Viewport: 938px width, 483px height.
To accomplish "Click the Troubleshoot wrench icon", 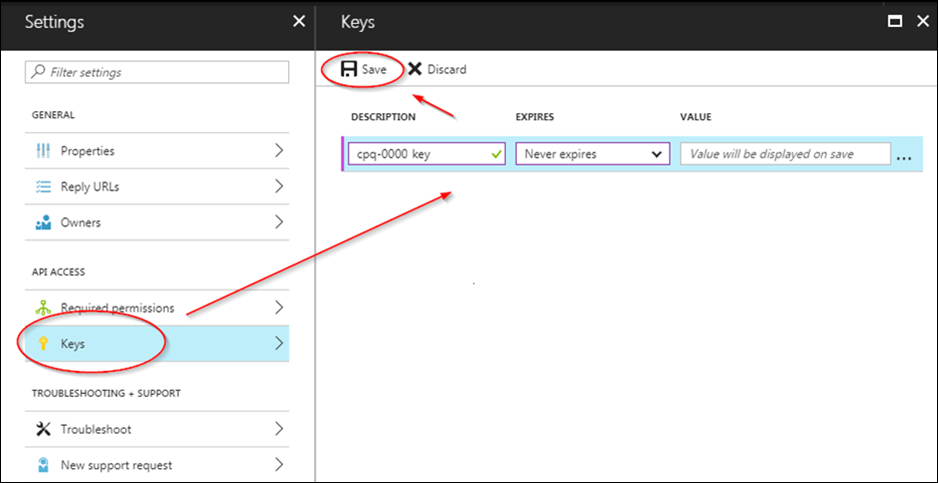I will tap(43, 429).
